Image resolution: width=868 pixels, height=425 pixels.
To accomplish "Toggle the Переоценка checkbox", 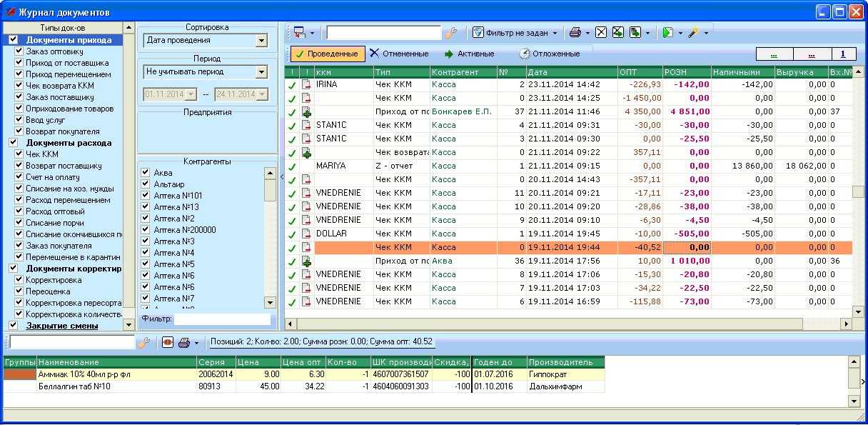I will pos(19,291).
